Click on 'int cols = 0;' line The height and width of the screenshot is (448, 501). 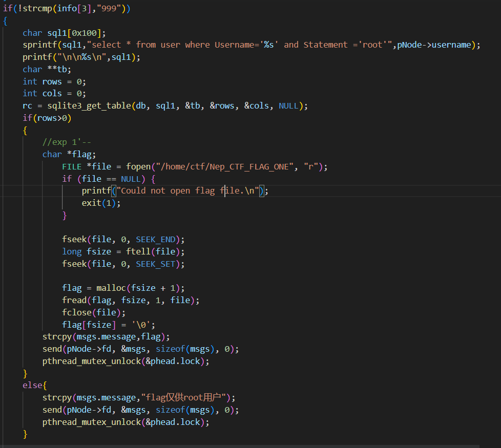[x=54, y=94]
